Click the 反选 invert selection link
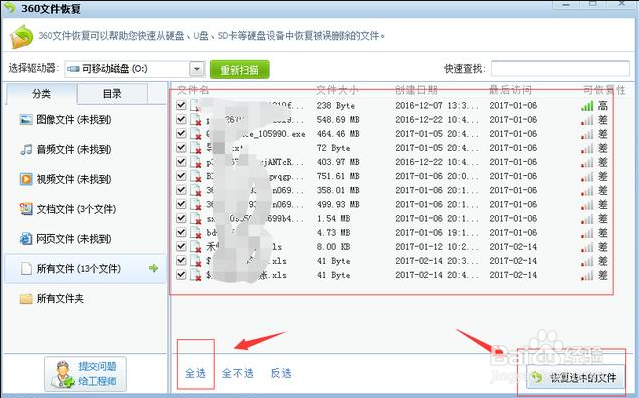This screenshot has width=639, height=398. [281, 373]
